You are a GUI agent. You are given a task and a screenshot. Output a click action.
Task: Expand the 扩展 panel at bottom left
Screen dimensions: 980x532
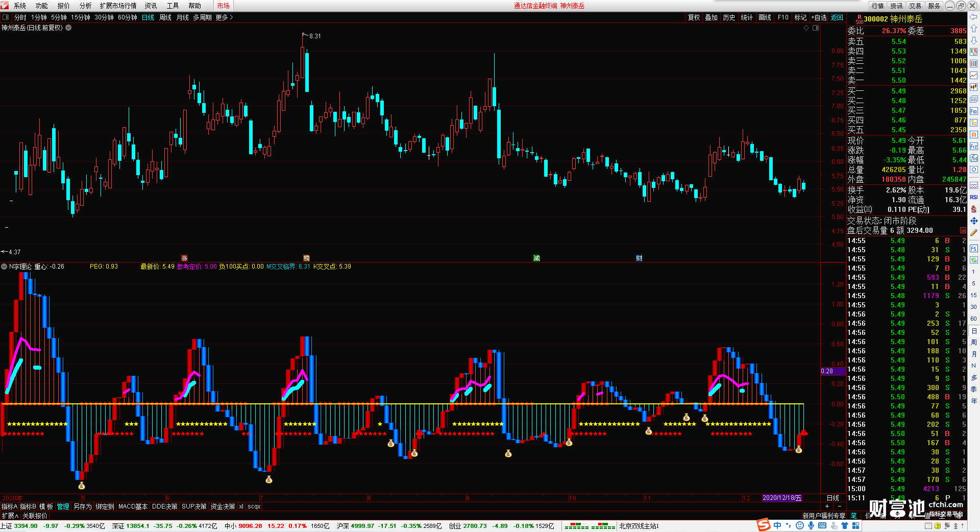tap(10, 516)
